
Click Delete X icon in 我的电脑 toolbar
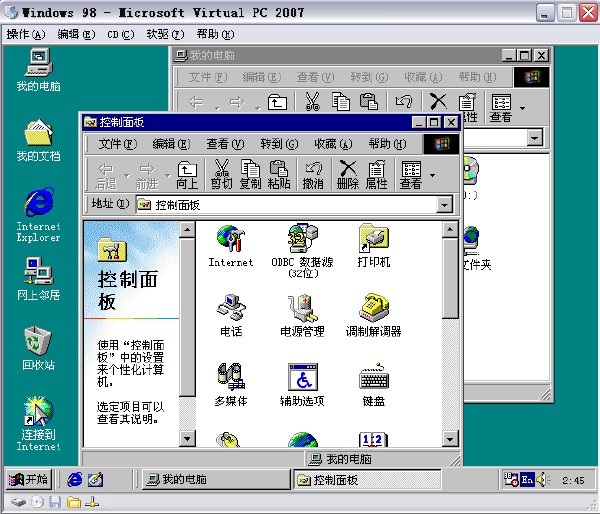coord(438,101)
